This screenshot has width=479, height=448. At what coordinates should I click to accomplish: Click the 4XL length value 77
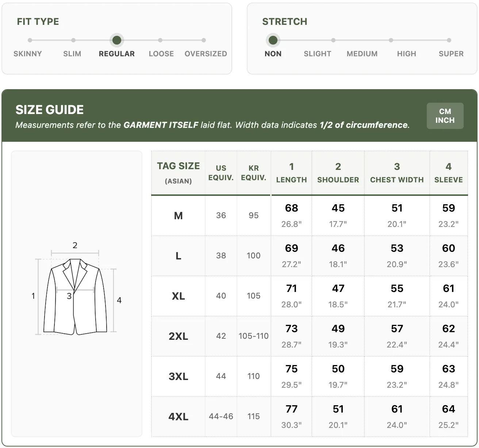coord(291,409)
